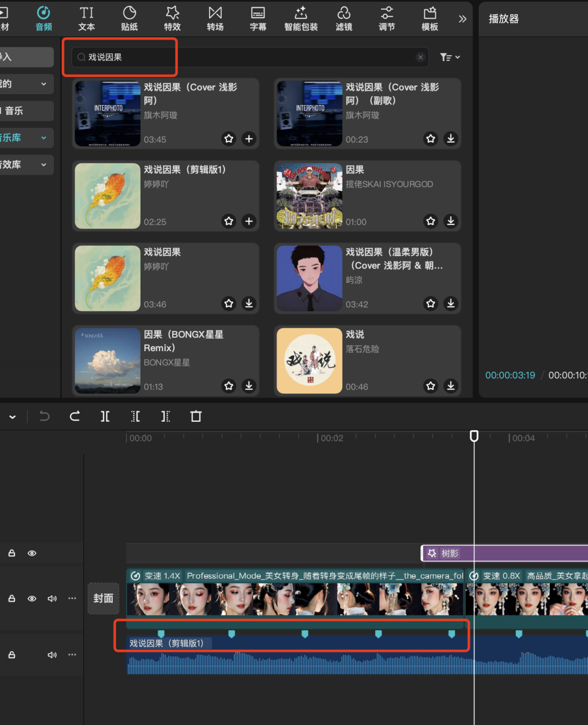Mute the 戏说因果 audio track
588x725 pixels.
(x=52, y=655)
